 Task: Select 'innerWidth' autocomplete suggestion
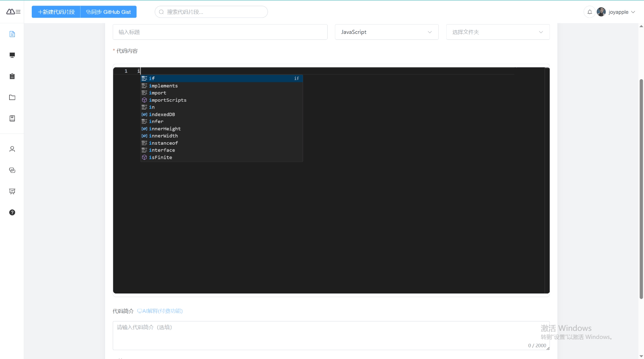[221, 136]
